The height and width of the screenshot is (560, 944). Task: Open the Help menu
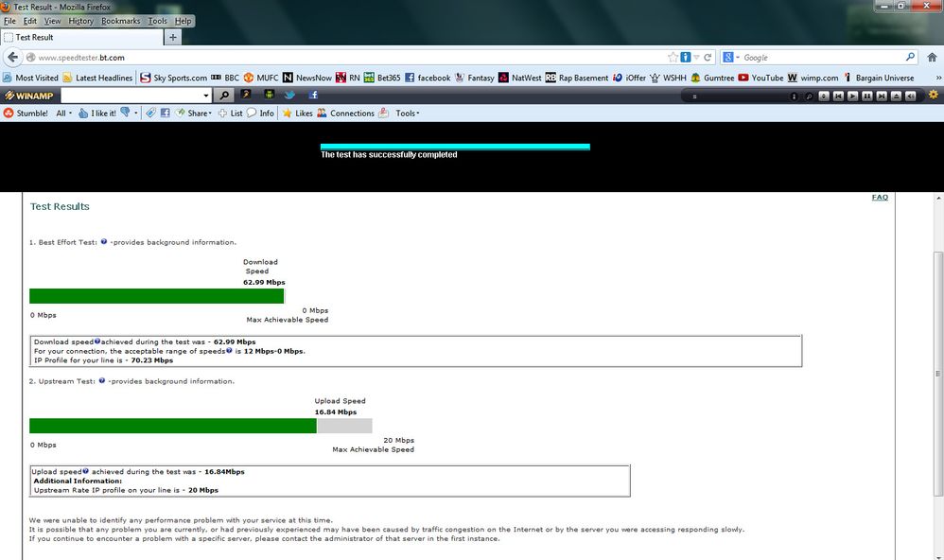[183, 21]
